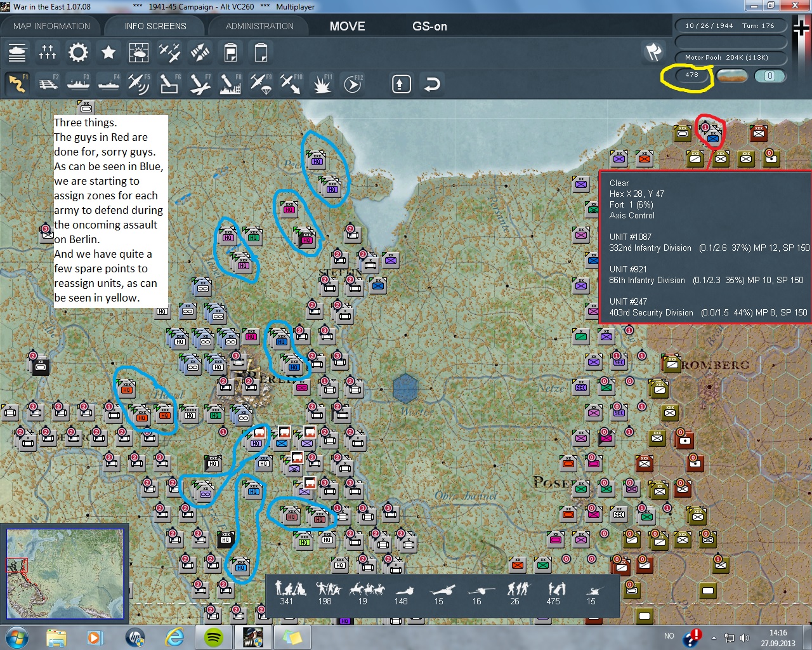Click the star victory screen icon
The width and height of the screenshot is (812, 650).
[x=108, y=52]
